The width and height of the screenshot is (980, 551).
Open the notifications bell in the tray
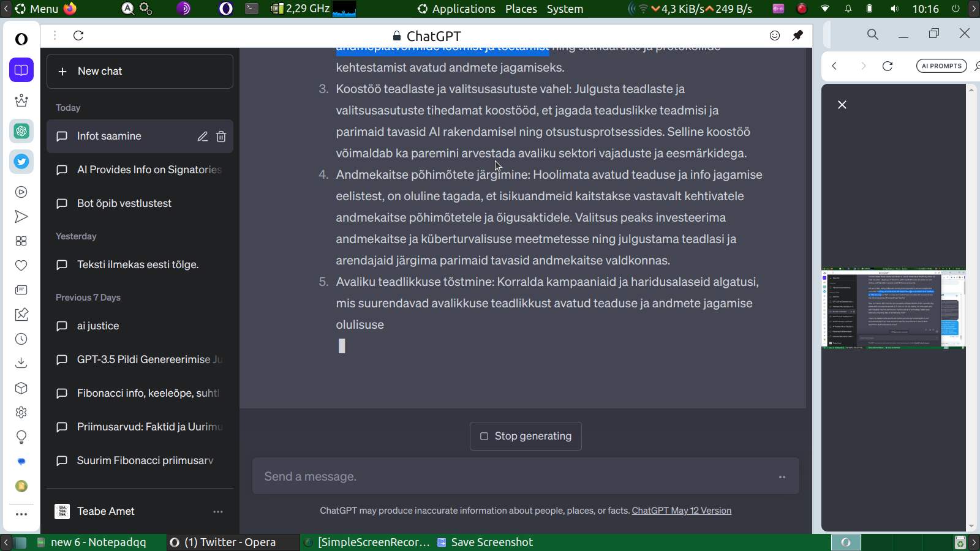pyautogui.click(x=848, y=9)
